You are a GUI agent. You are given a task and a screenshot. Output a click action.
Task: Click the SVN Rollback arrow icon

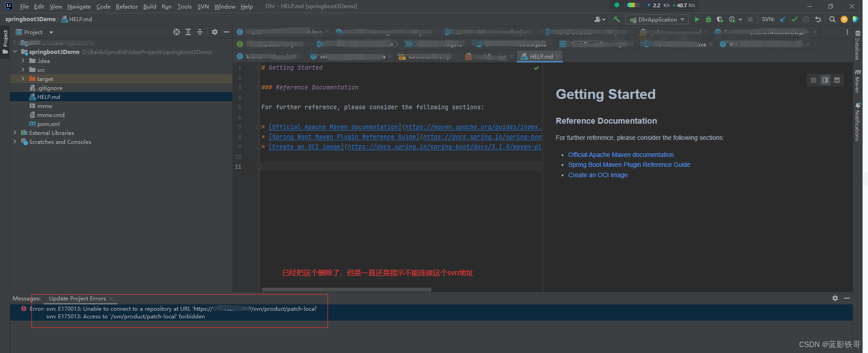[x=818, y=19]
